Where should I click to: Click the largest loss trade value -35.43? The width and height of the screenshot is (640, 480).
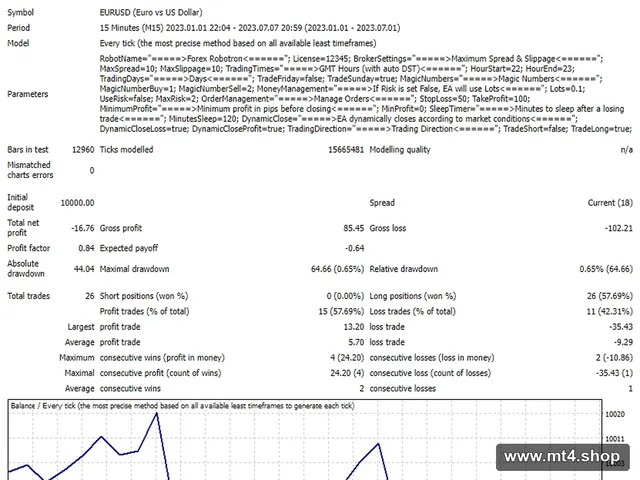pos(621,327)
